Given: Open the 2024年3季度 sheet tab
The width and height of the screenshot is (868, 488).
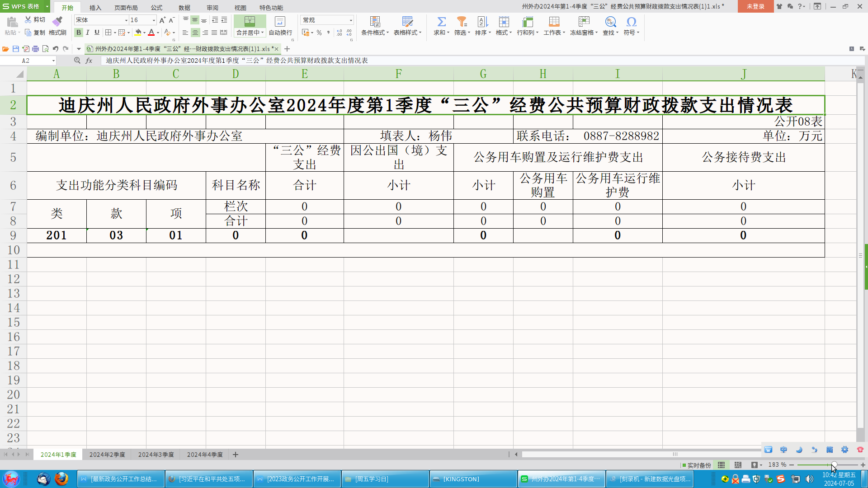Looking at the screenshot, I should (x=156, y=455).
